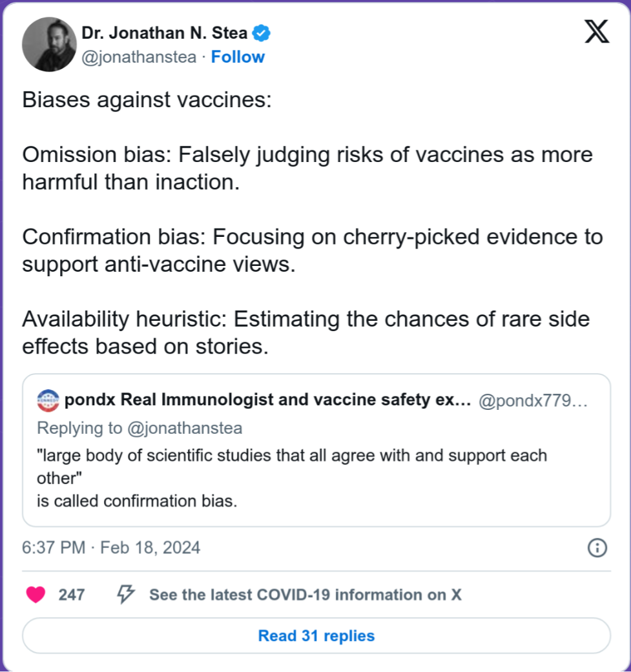
Task: Open Dr. Jonathan N. Stea's profile photo
Action: (49, 45)
